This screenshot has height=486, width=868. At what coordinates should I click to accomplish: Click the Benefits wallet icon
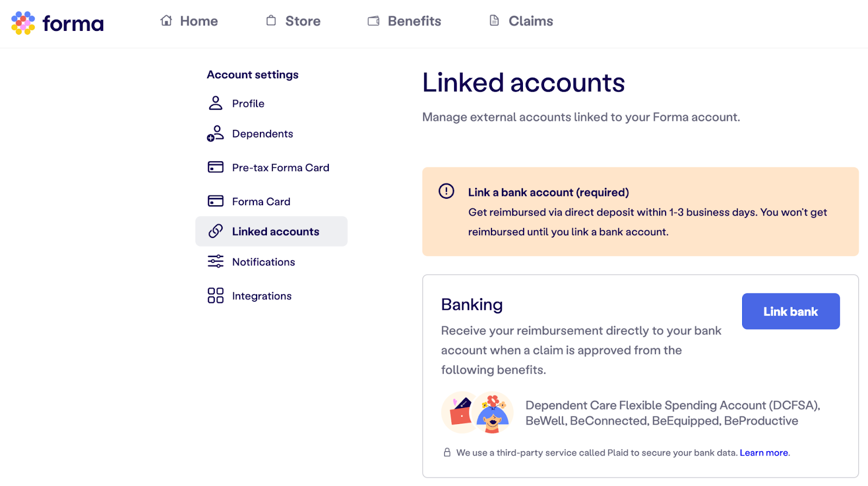point(374,21)
